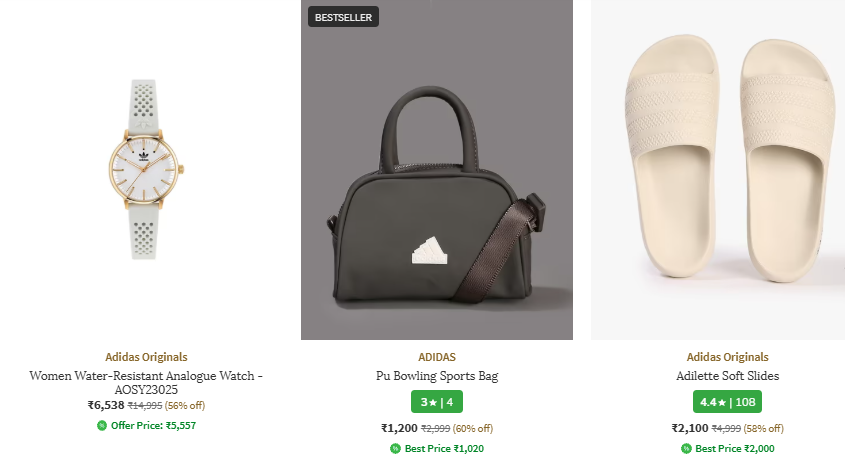Screen dimensions: 845x471
Task: Click the ADIDAS brand label above bag
Action: (x=437, y=357)
